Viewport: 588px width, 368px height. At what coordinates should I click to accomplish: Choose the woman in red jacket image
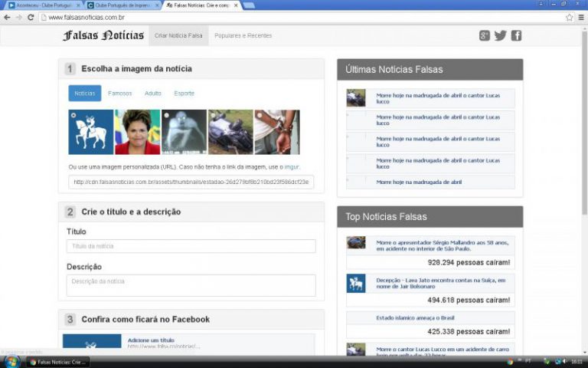click(x=137, y=132)
